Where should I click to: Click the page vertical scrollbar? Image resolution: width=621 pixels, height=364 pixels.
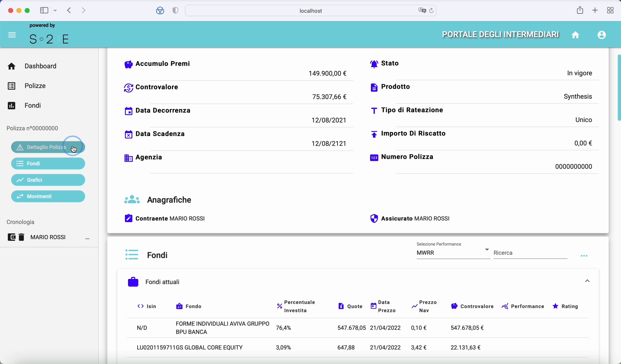coord(619,88)
